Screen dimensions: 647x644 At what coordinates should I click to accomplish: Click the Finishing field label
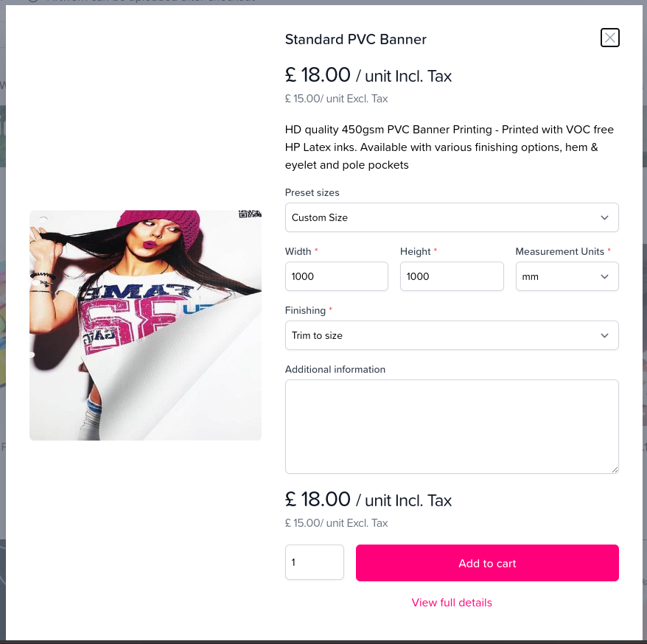click(305, 310)
